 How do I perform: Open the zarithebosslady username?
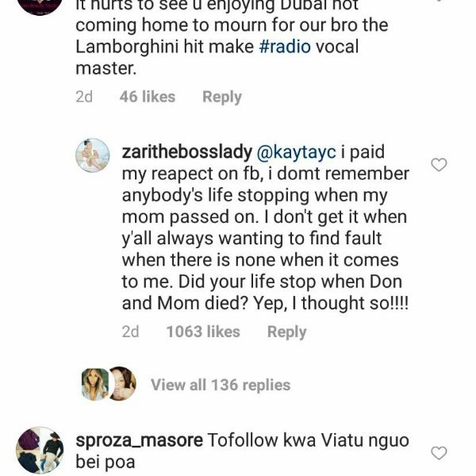coord(187,151)
